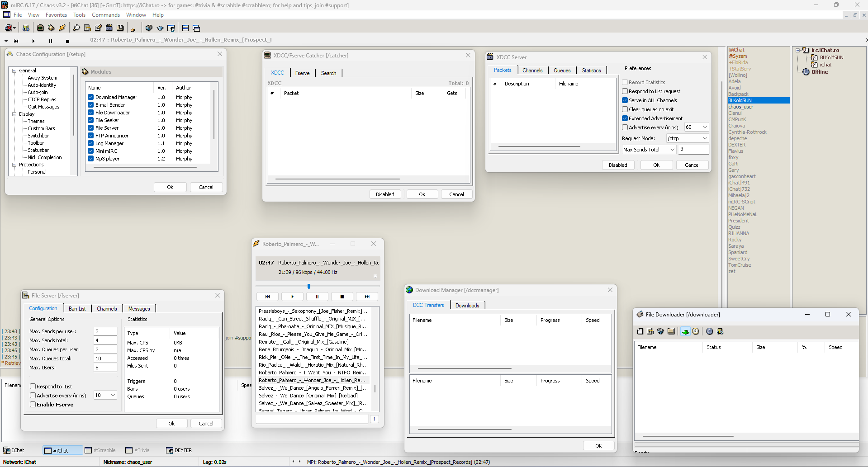Go to previous track in MP3 player window
This screenshot has height=467, width=868.
pyautogui.click(x=267, y=297)
